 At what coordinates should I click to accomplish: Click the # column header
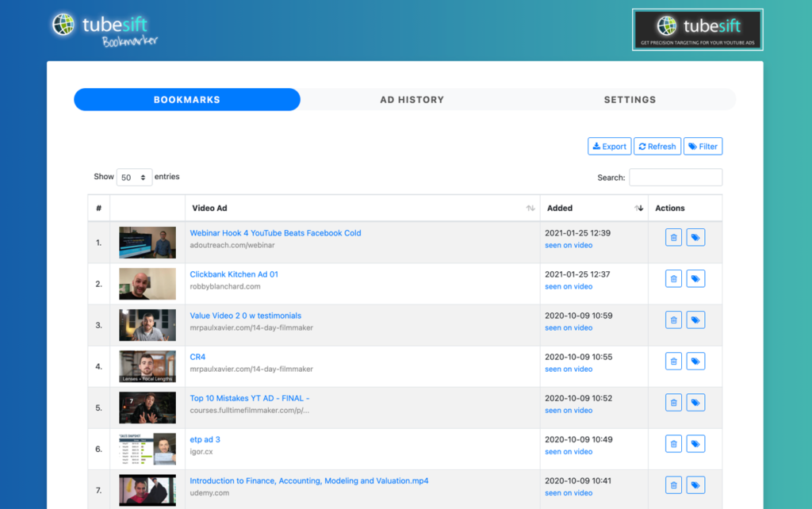click(99, 209)
